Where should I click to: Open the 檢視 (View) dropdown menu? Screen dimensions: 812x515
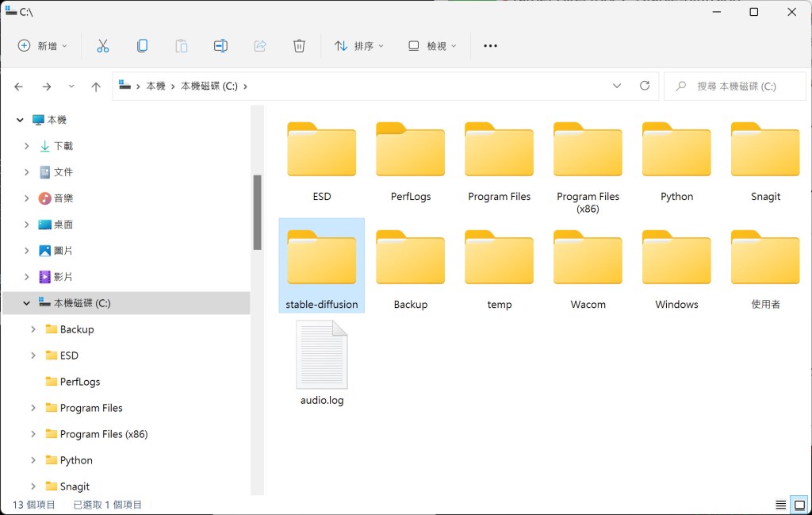point(432,46)
